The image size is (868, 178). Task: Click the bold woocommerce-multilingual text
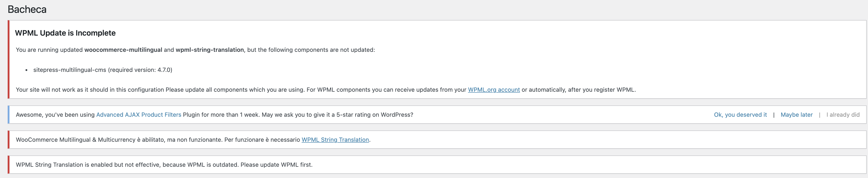coord(123,50)
